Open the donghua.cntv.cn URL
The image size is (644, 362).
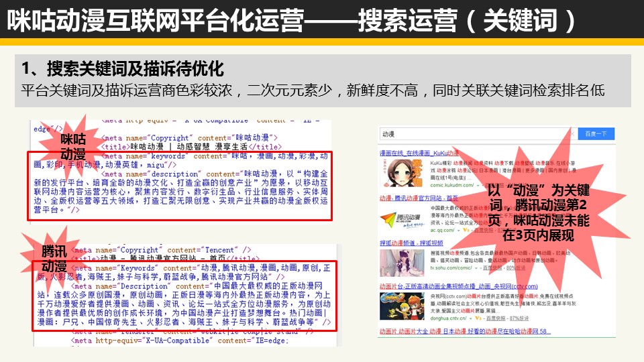click(449, 318)
